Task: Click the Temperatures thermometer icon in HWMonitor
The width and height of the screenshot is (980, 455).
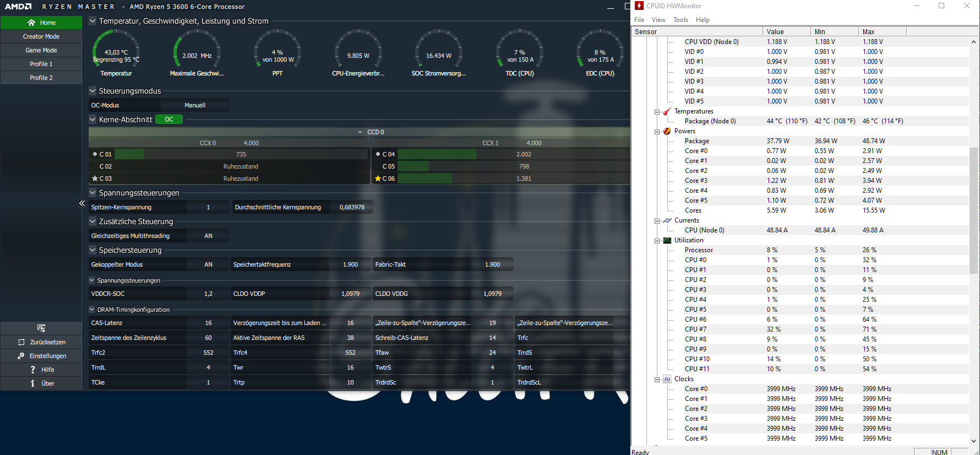Action: tap(667, 111)
